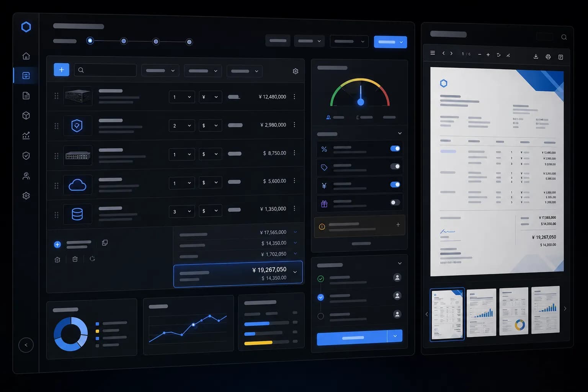Open table settings gear icon
Screen dimensions: 588x392
coord(296,71)
